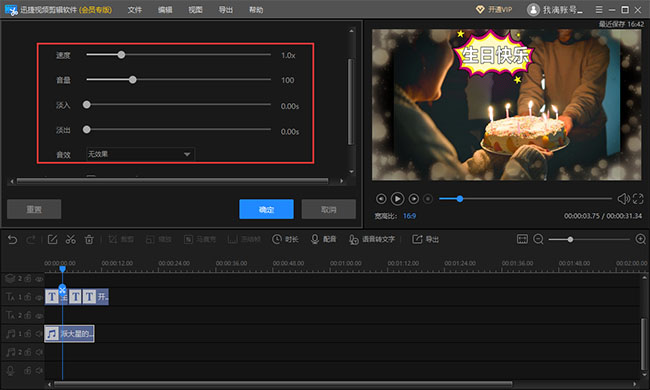Image resolution: width=650 pixels, height=390 pixels.
Task: Delete the selected clip with trash icon
Action: (89, 240)
